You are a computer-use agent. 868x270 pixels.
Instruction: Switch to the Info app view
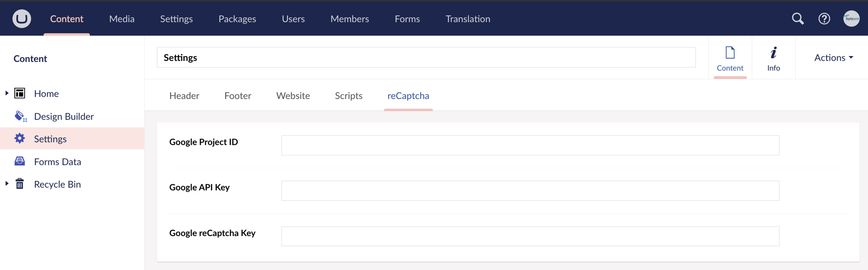coord(773,58)
